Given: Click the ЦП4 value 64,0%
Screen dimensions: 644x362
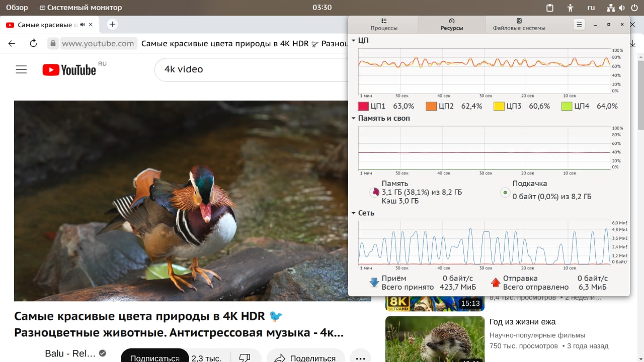Looking at the screenshot, I should [x=607, y=106].
